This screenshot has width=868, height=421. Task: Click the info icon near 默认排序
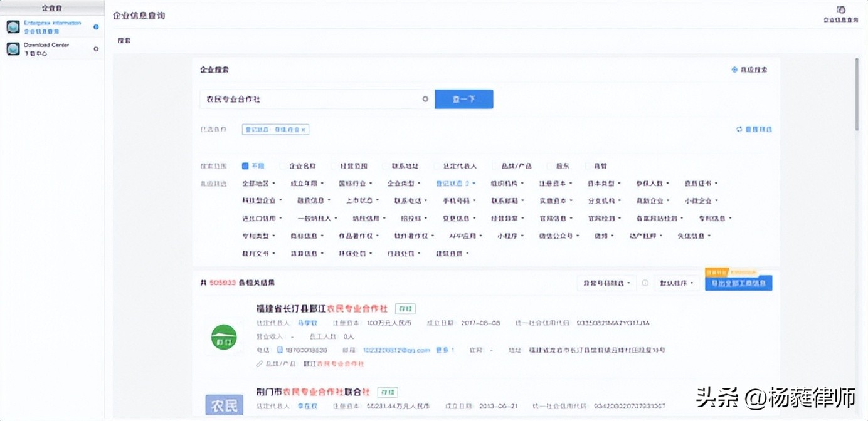pyautogui.click(x=645, y=283)
